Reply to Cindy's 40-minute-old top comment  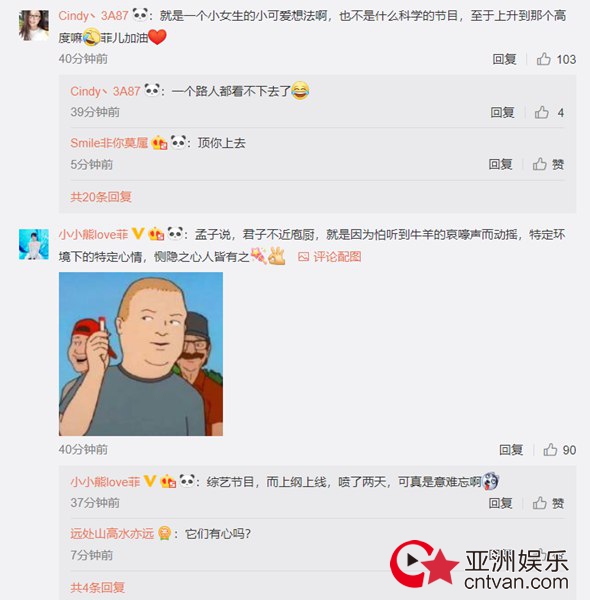tap(504, 59)
